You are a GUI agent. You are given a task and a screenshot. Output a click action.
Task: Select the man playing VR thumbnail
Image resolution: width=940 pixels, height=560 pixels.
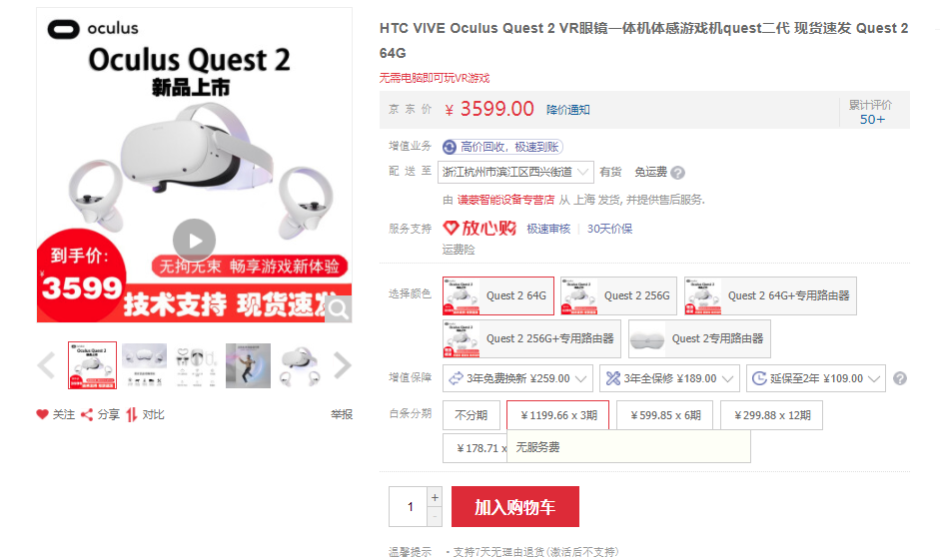[x=248, y=365]
